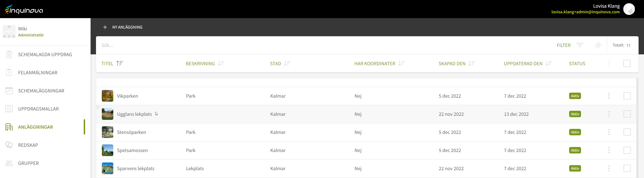
Task: Click the Redskap sidebar icon
Action: coord(9,145)
